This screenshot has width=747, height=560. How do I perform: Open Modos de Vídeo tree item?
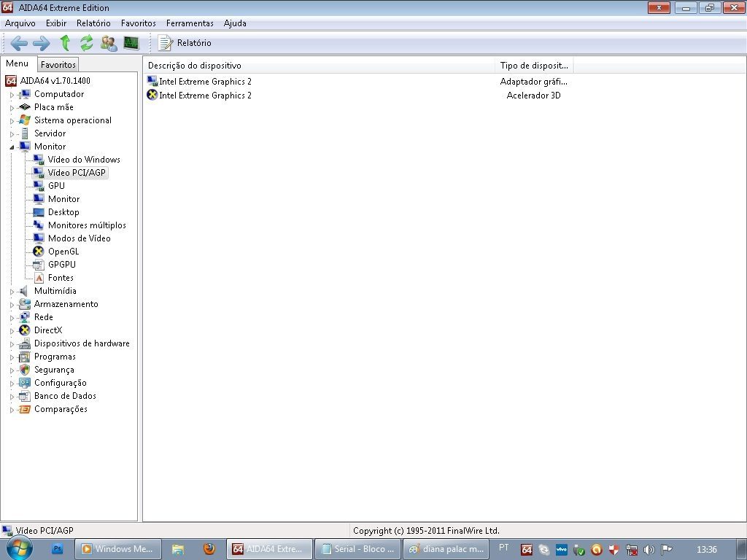click(79, 238)
